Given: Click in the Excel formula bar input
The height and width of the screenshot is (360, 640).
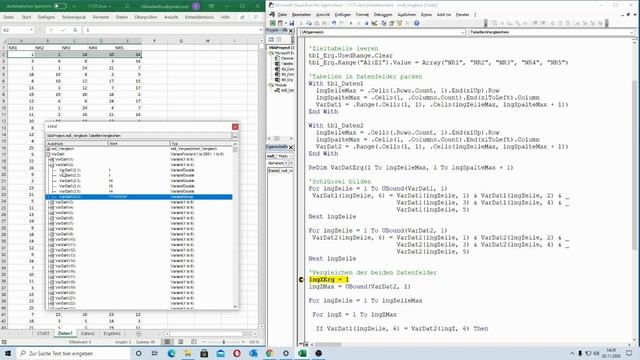Looking at the screenshot, I should point(169,30).
